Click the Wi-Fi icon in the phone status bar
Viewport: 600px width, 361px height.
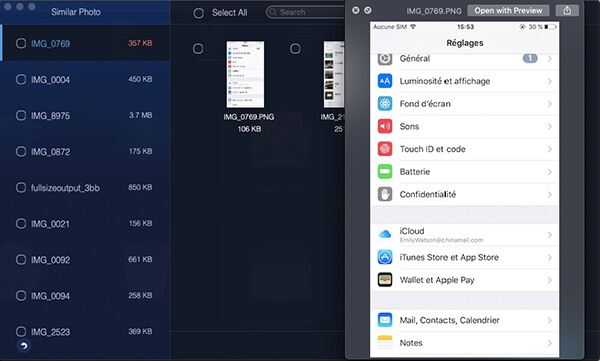413,27
